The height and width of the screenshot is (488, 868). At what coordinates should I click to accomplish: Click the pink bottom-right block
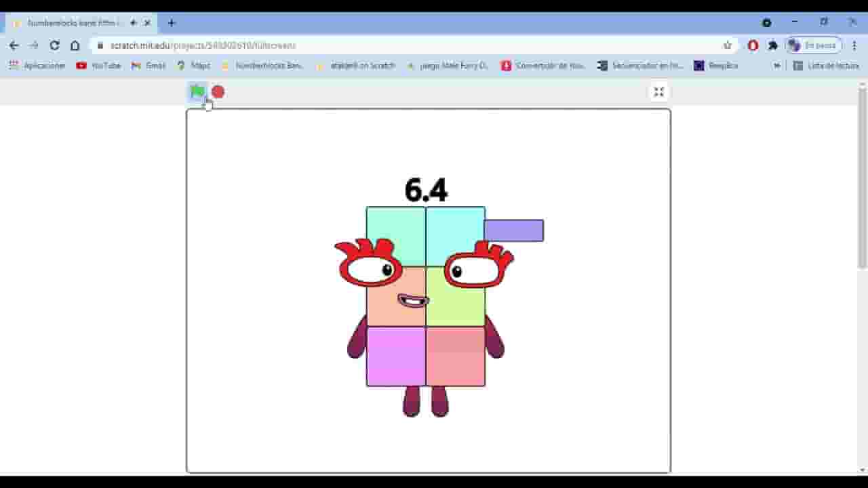(x=456, y=357)
